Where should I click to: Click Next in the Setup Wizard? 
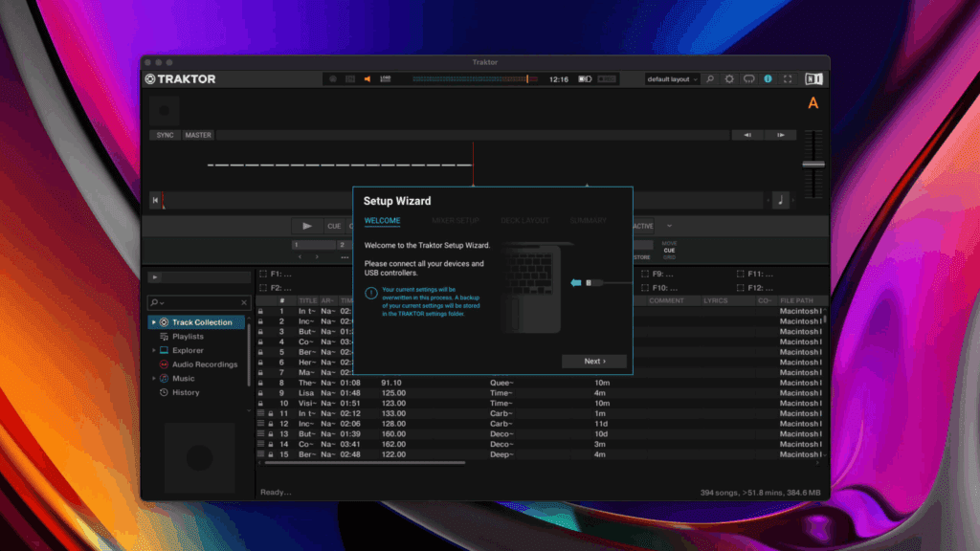point(596,362)
